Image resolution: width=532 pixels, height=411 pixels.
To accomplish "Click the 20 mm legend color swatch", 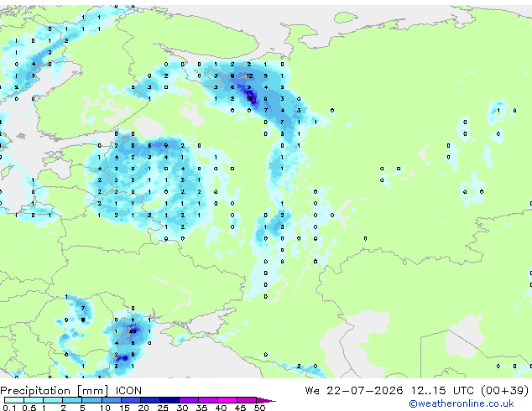I will point(150,400).
